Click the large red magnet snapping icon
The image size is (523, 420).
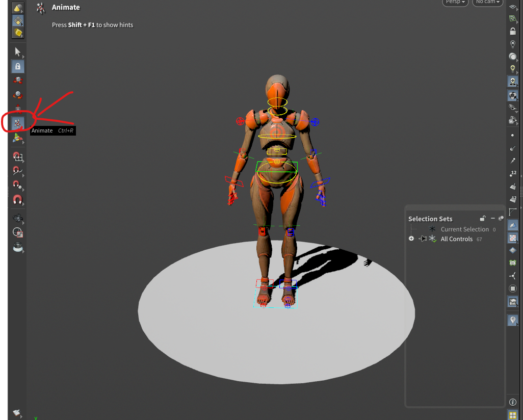pos(18,199)
